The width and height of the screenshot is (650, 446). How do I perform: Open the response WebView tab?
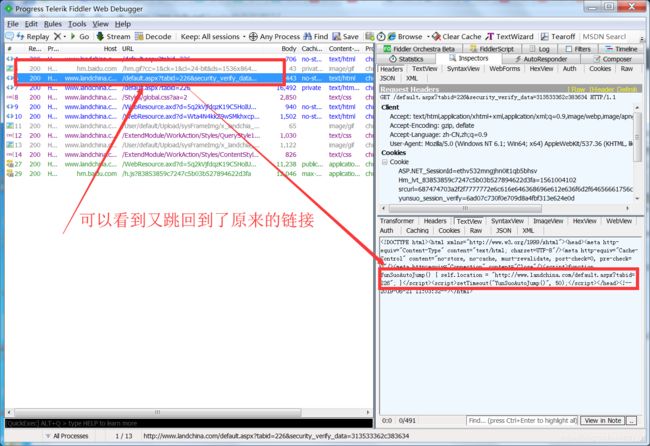pos(619,221)
